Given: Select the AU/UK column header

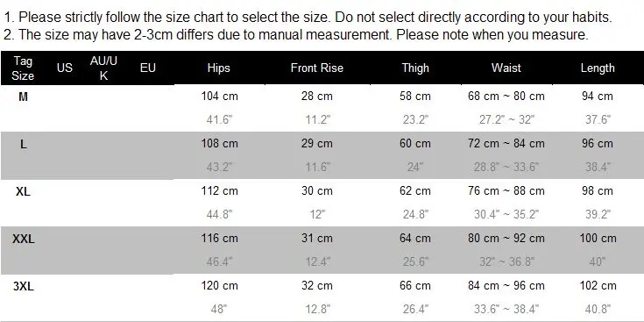Looking at the screenshot, I should pyautogui.click(x=103, y=68).
